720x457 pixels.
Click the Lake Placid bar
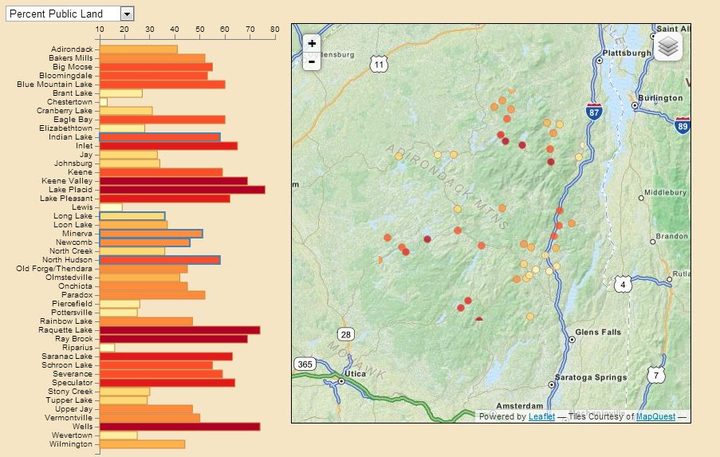(x=182, y=190)
